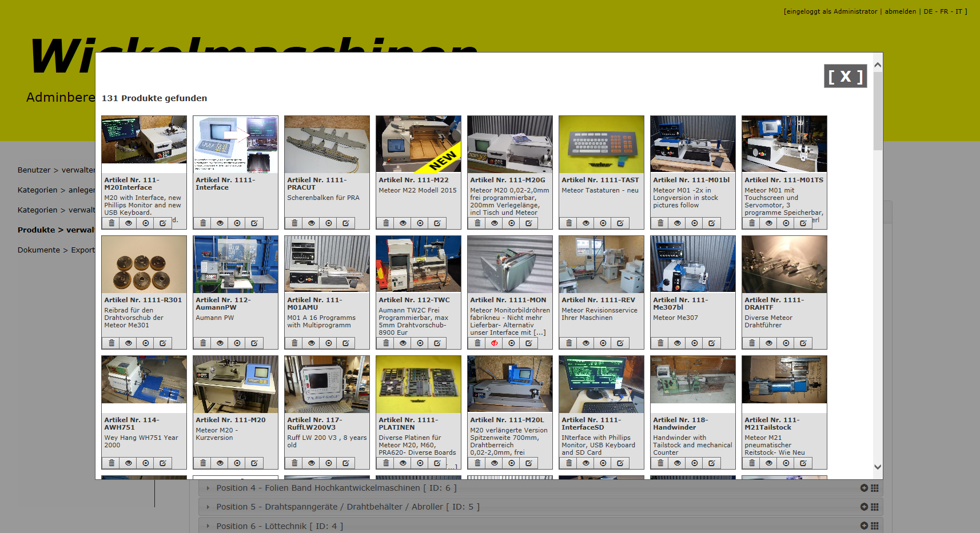
Task: Delete product 111-M20Interface via trash icon
Action: (111, 223)
